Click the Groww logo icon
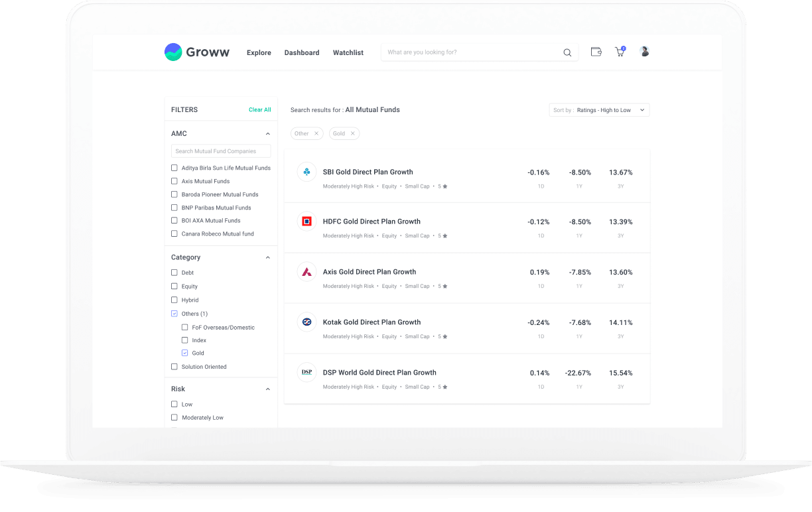The width and height of the screenshot is (812, 512). (173, 52)
